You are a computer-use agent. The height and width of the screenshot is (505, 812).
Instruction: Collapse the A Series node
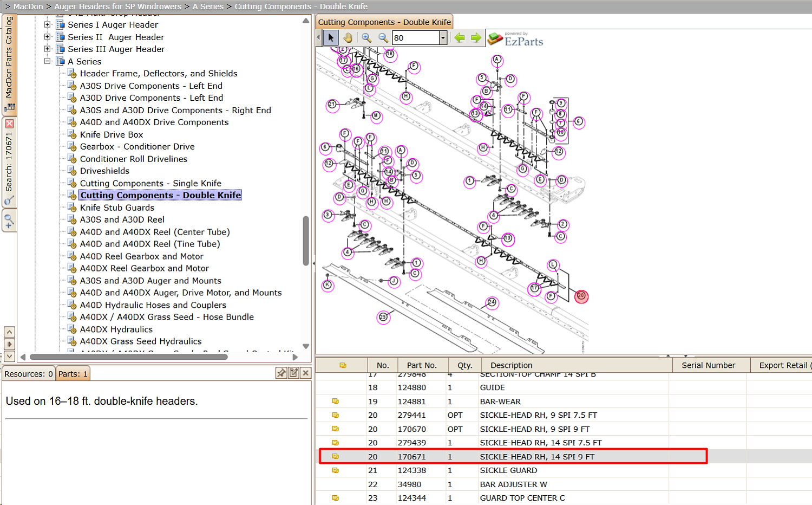click(x=48, y=61)
